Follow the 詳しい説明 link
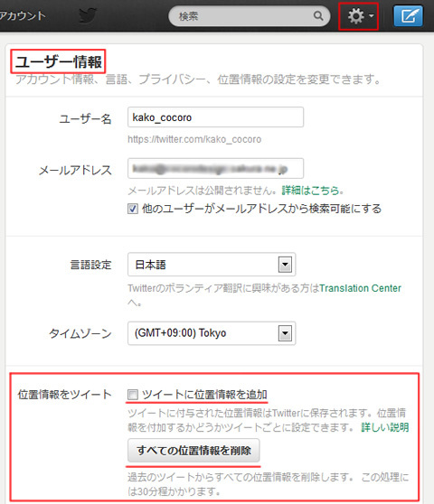The width and height of the screenshot is (434, 504). coord(385,427)
